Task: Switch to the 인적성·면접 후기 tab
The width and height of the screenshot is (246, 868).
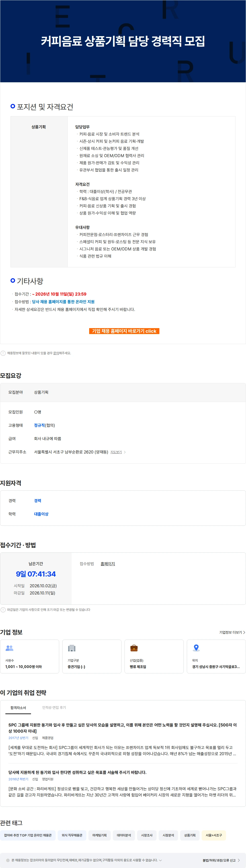Action: 54,708
